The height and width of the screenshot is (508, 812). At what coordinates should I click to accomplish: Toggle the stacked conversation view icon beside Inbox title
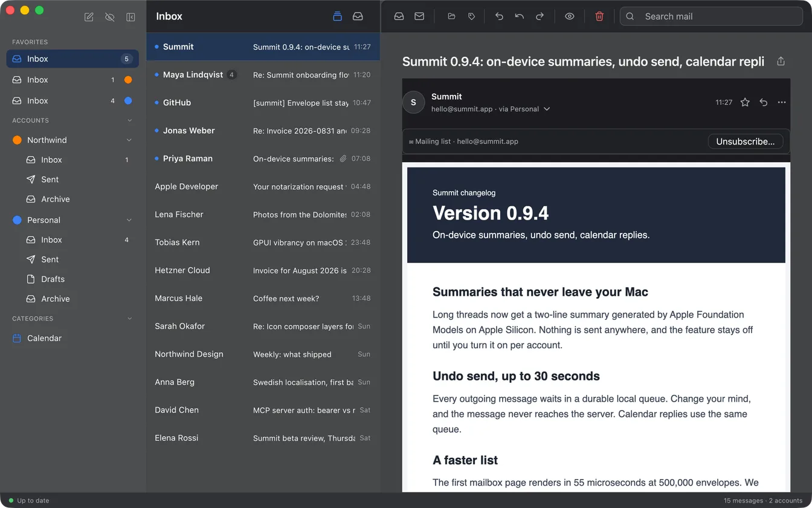tap(337, 16)
